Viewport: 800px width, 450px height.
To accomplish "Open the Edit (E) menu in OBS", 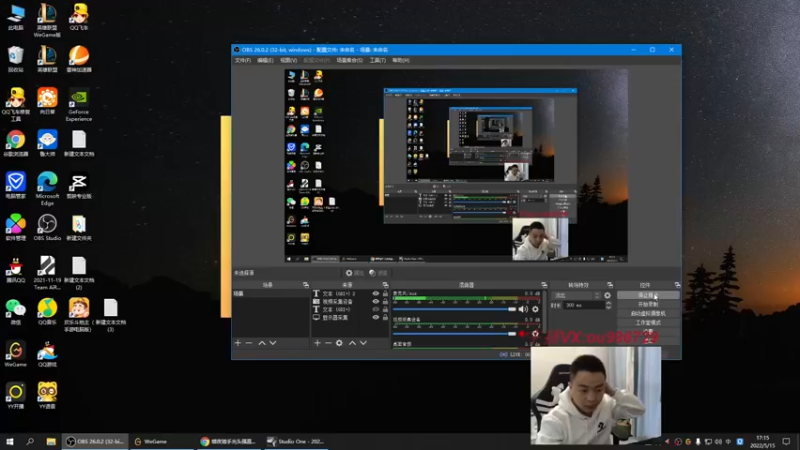I will click(265, 60).
